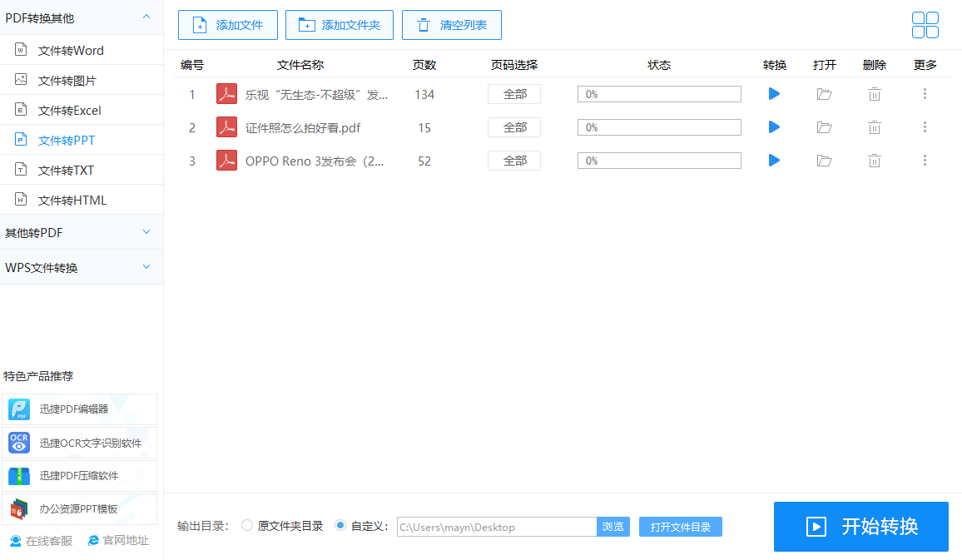Expand the 其他转PDF section
This screenshot has height=560, width=962.
pyautogui.click(x=81, y=232)
